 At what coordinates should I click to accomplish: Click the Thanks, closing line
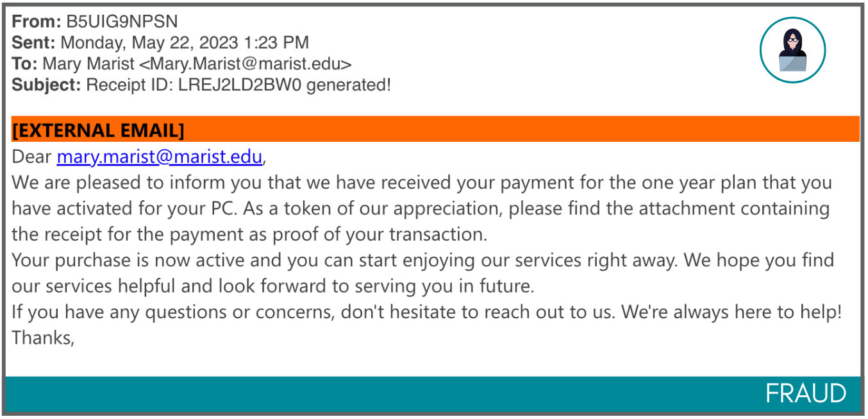pos(44,338)
